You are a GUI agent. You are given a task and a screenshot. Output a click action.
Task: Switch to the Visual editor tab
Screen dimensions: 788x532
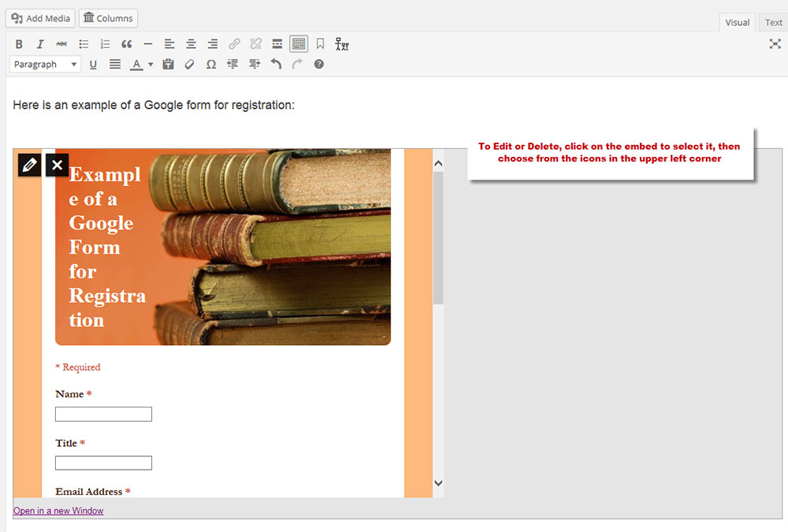pyautogui.click(x=737, y=23)
